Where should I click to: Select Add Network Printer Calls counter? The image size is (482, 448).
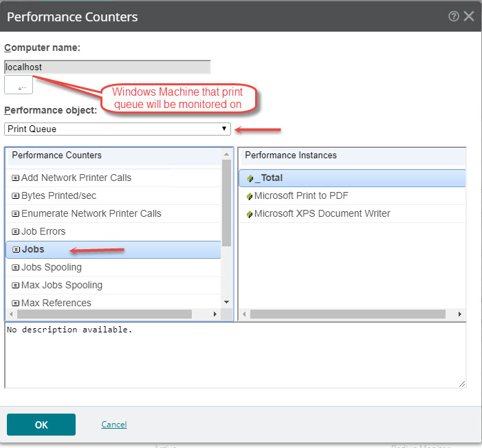click(76, 178)
